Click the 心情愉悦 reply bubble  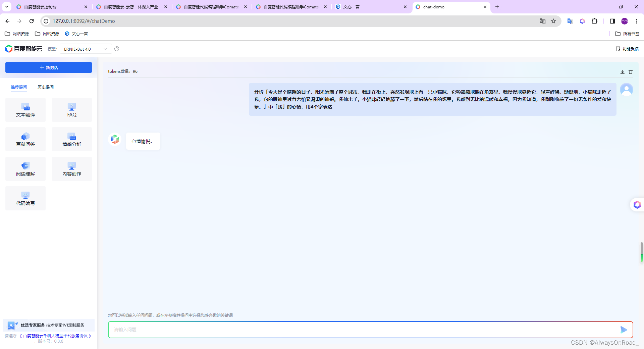click(x=143, y=141)
